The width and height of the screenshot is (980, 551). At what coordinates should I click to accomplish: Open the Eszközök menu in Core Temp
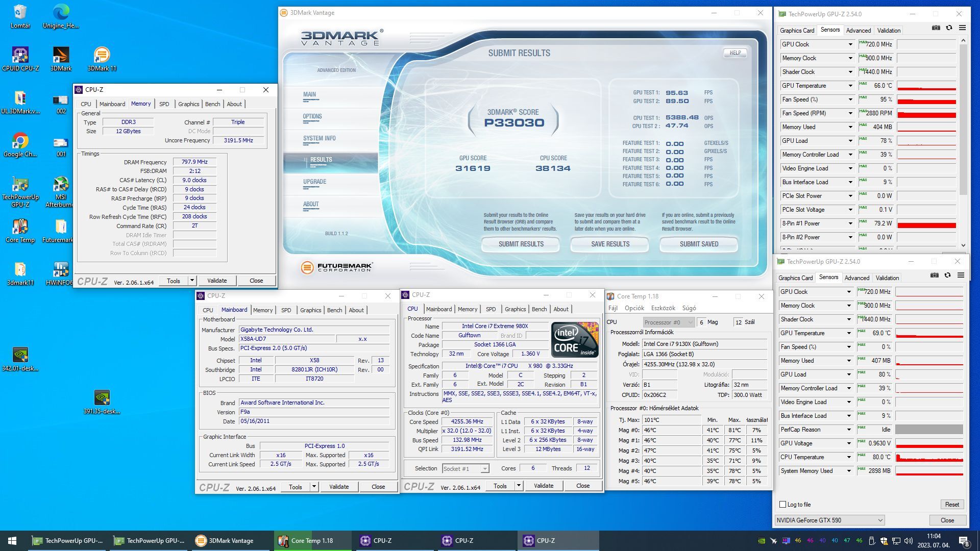pyautogui.click(x=663, y=308)
